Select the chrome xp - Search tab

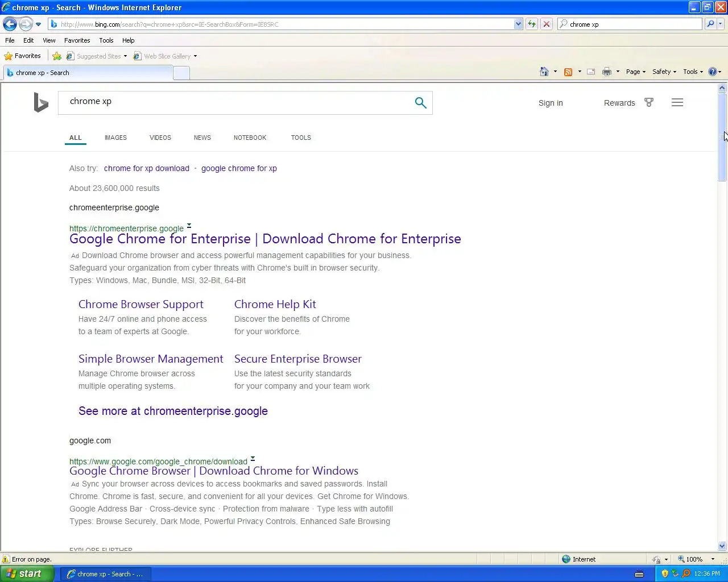click(88, 73)
